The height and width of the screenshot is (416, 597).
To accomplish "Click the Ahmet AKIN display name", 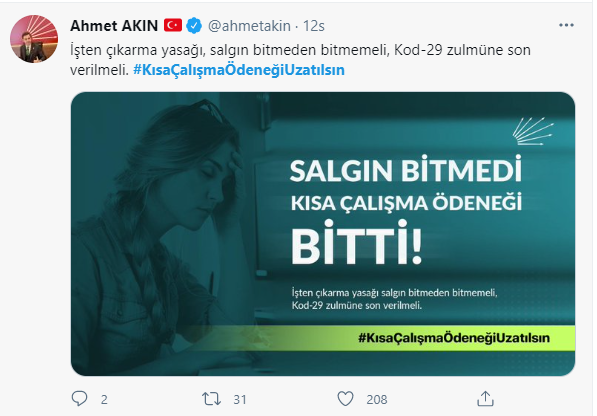I will [x=114, y=26].
